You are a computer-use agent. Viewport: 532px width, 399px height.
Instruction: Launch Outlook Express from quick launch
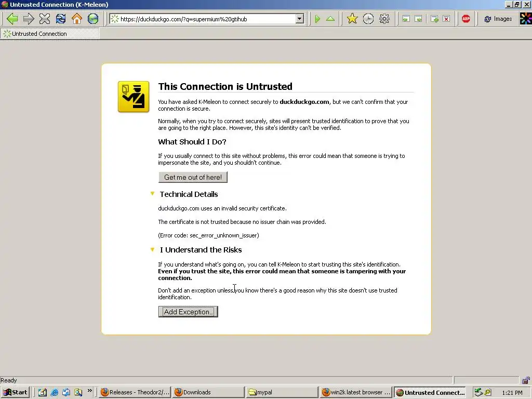[66, 392]
